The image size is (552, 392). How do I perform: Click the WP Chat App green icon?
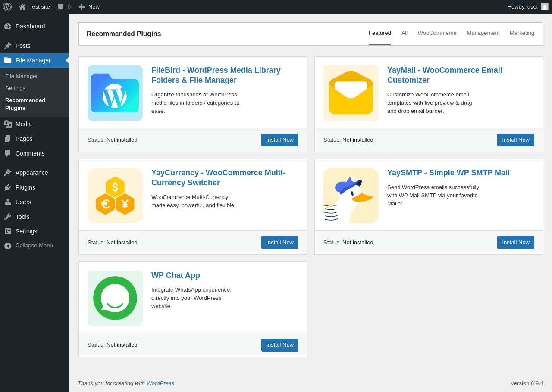[x=115, y=298]
